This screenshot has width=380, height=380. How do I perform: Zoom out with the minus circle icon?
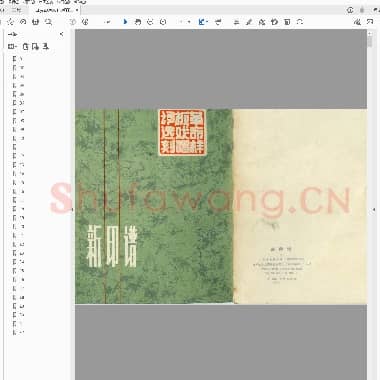150,22
